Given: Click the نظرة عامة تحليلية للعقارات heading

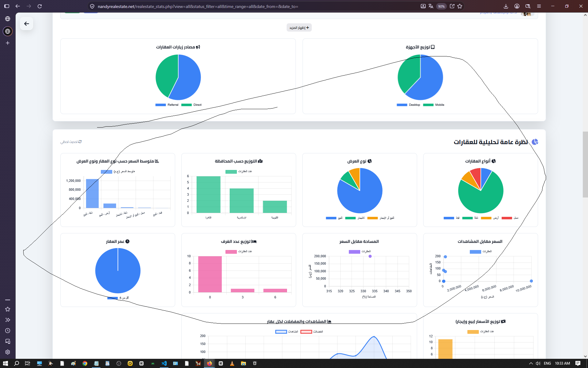Looking at the screenshot, I should pos(491,142).
